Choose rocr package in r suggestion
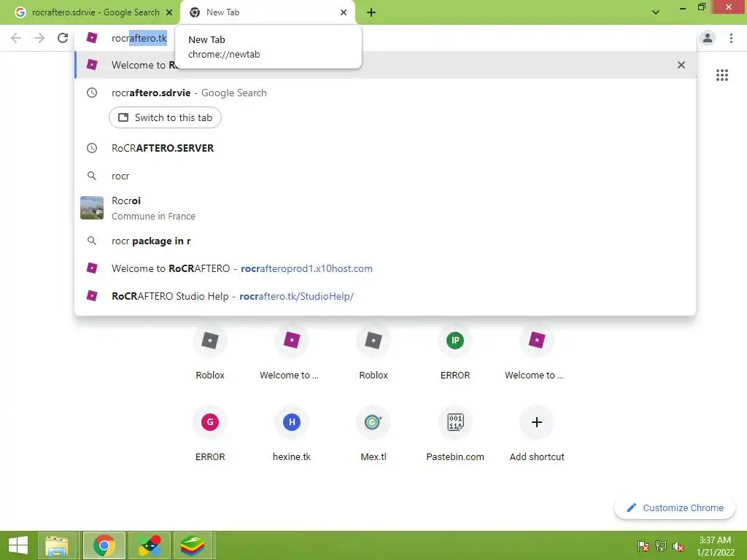 385,241
